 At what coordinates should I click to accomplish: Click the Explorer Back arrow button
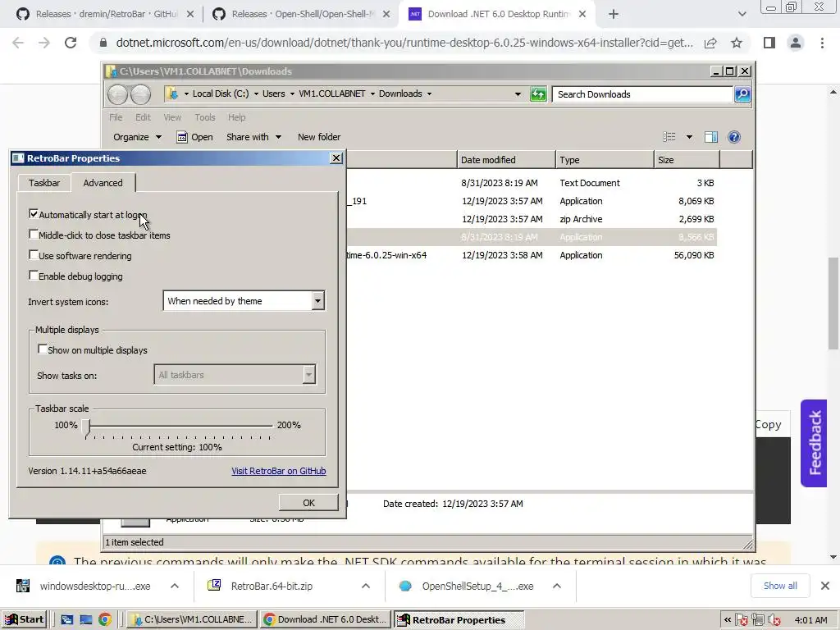[117, 94]
